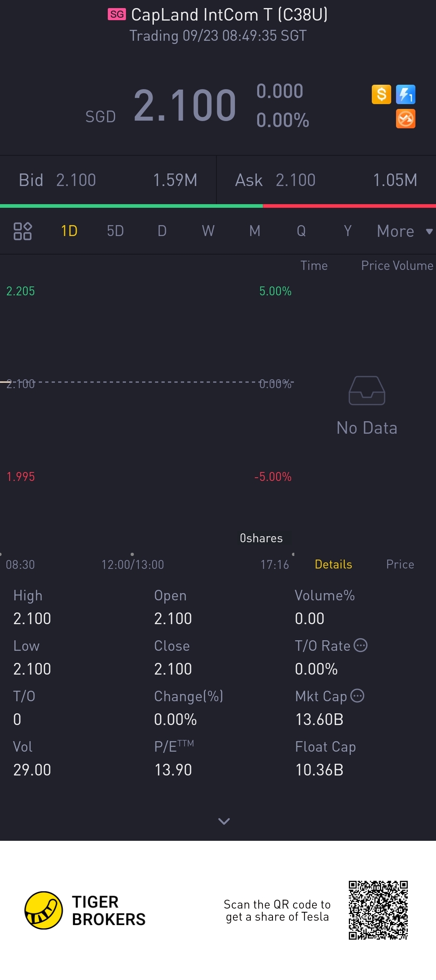436x980 pixels.
Task: Tap the bid/ask ratio bar
Action: point(218,206)
